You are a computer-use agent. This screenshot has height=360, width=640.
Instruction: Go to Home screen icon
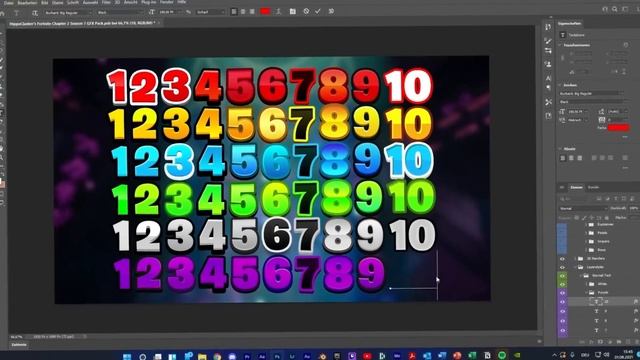2,13
